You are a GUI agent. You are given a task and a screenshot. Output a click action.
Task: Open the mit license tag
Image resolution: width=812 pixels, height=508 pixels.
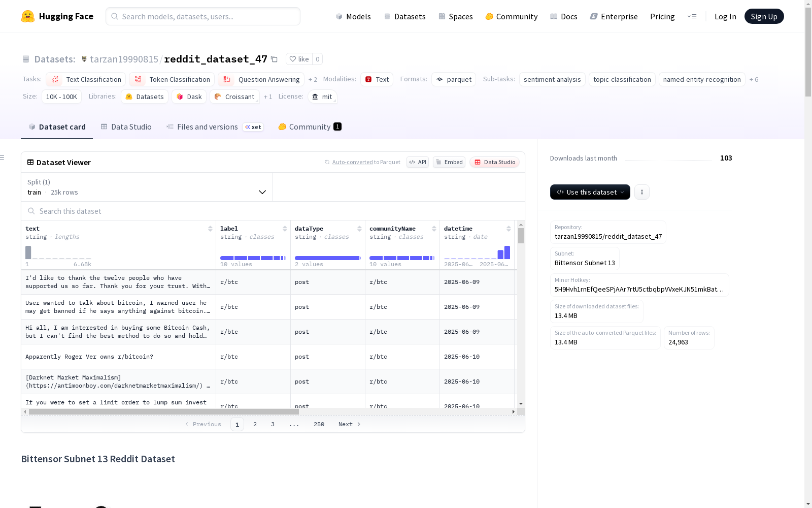coord(322,97)
